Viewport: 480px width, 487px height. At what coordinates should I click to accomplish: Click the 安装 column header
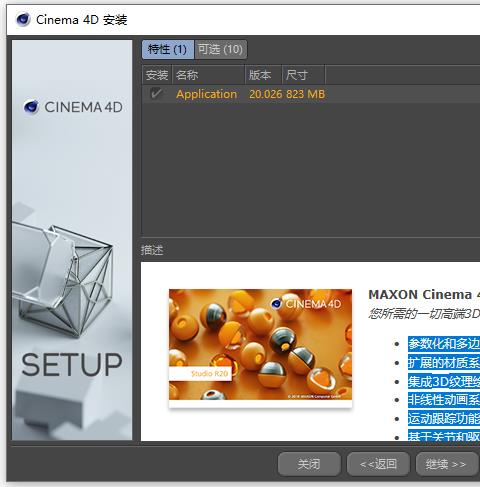157,75
